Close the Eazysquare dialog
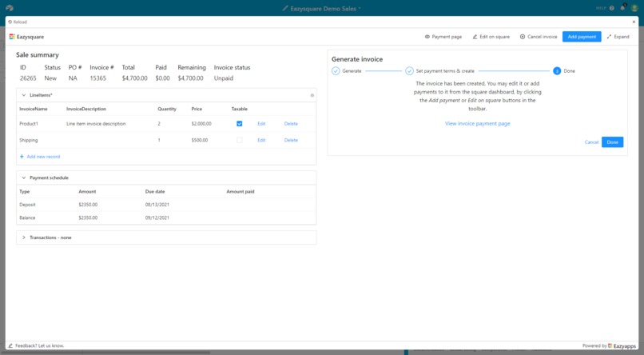This screenshot has width=644, height=355. tap(634, 22)
